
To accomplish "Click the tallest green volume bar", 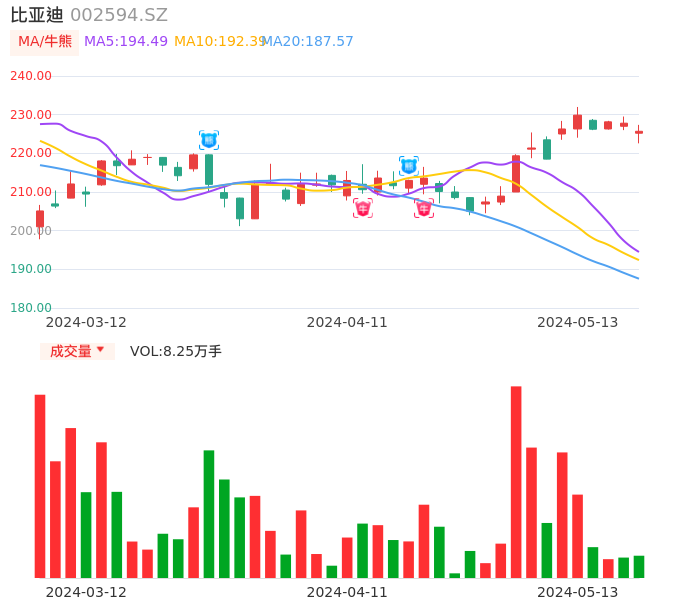I will coord(209,513).
